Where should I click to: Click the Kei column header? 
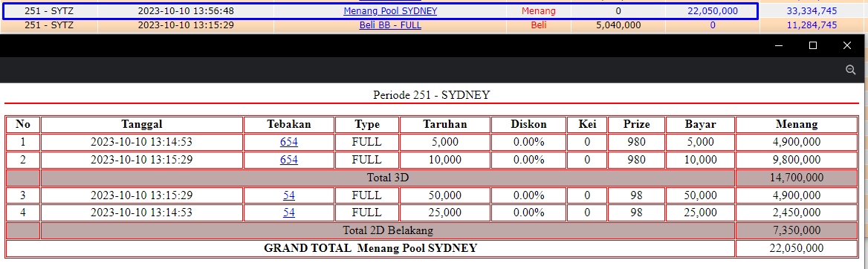coord(587,124)
